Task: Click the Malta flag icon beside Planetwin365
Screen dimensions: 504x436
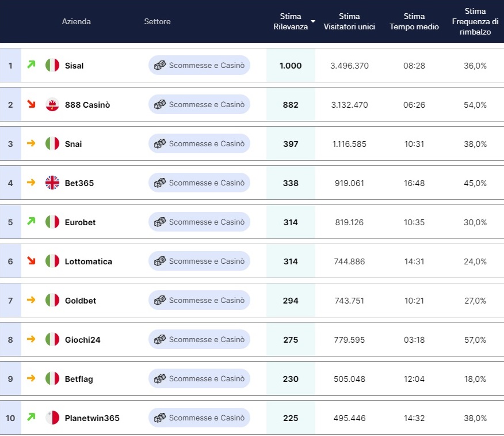Action: (x=52, y=418)
